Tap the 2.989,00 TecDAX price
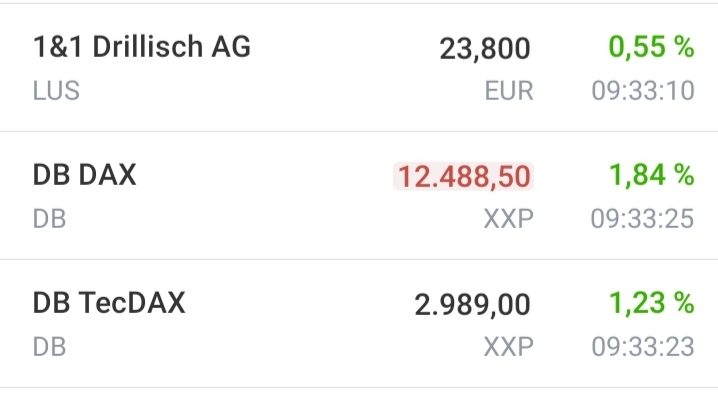This screenshot has height=396, width=718. [473, 304]
